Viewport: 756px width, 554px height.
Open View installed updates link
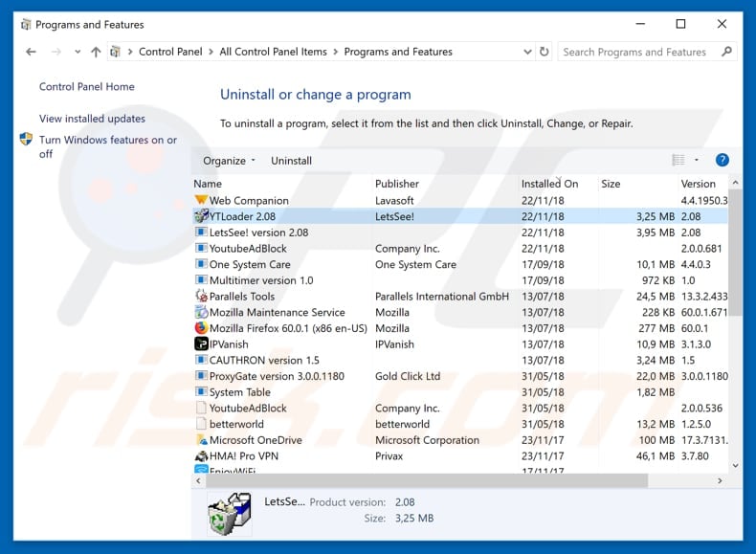(x=92, y=119)
